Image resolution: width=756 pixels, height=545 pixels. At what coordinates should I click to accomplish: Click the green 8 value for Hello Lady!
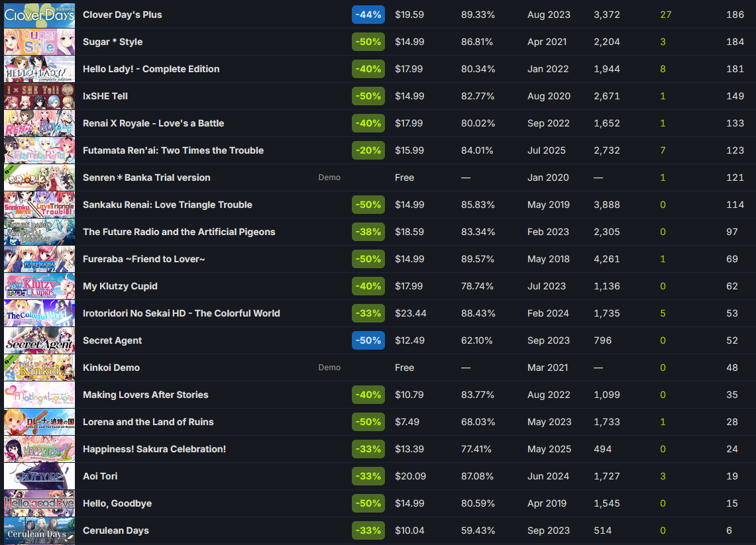pyautogui.click(x=663, y=69)
